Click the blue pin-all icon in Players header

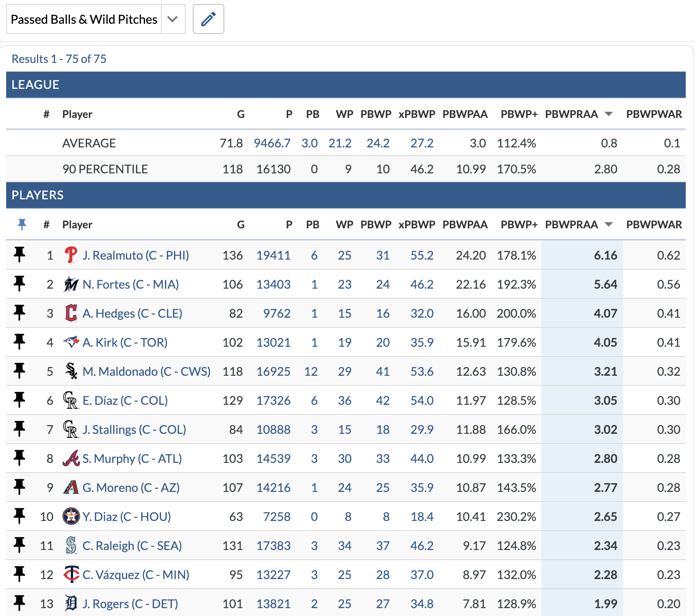tap(22, 224)
